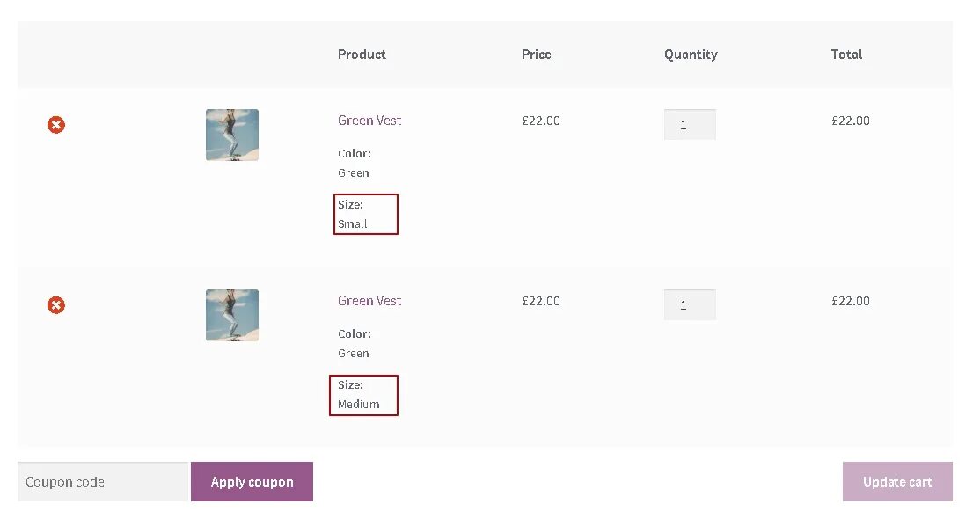
Task: Click the £22.00 row total of Medium vest
Action: tap(851, 301)
